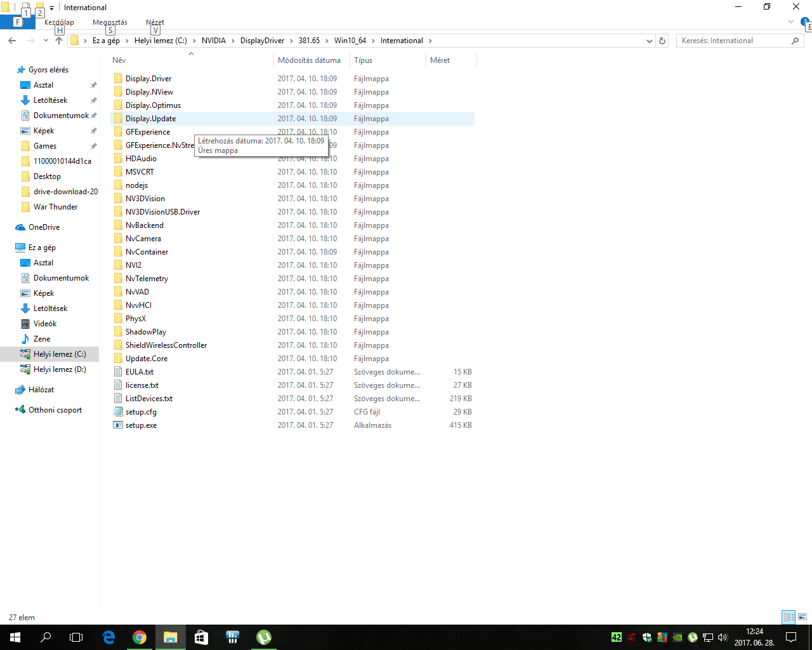The image size is (812, 650).
Task: Open Windows Start menu
Action: 15,637
